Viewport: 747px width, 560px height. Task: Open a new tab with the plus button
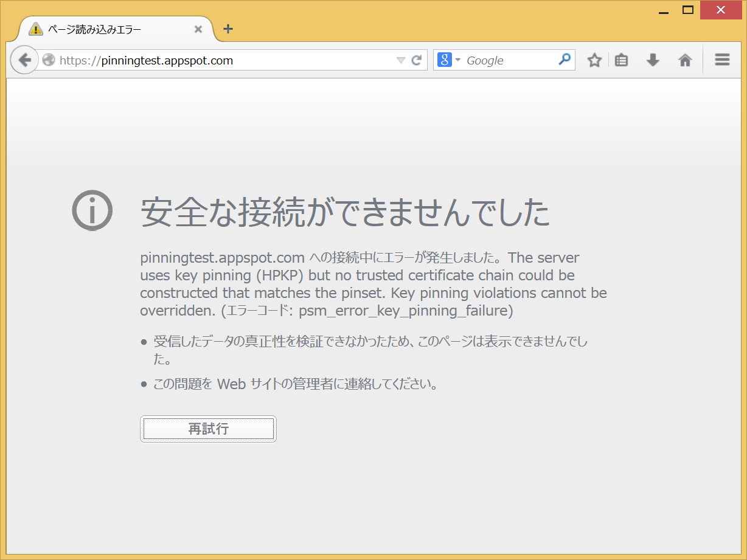pos(228,28)
